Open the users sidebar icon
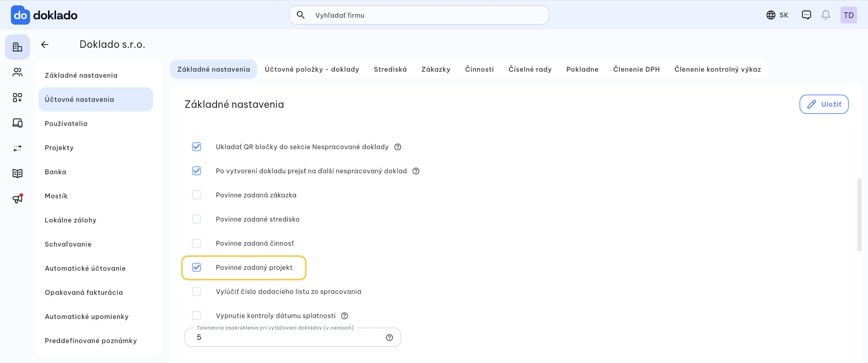Screen dimensions: 868x363 tap(18, 72)
